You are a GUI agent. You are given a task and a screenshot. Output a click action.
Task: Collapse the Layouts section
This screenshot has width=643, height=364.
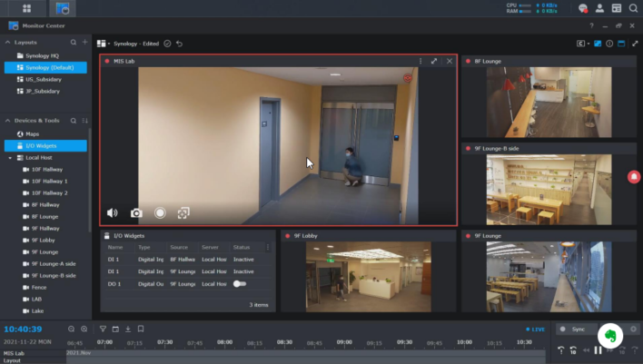[x=8, y=43]
